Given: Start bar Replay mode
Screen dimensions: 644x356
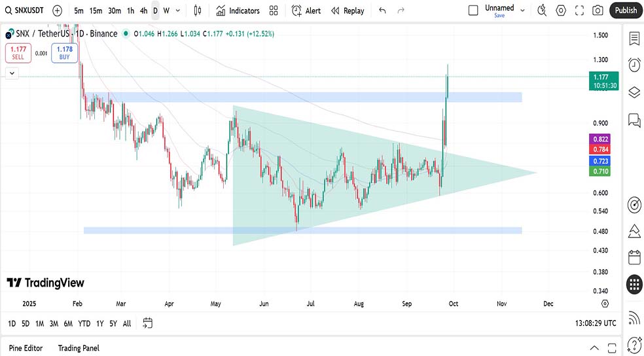Looking at the screenshot, I should [x=348, y=10].
